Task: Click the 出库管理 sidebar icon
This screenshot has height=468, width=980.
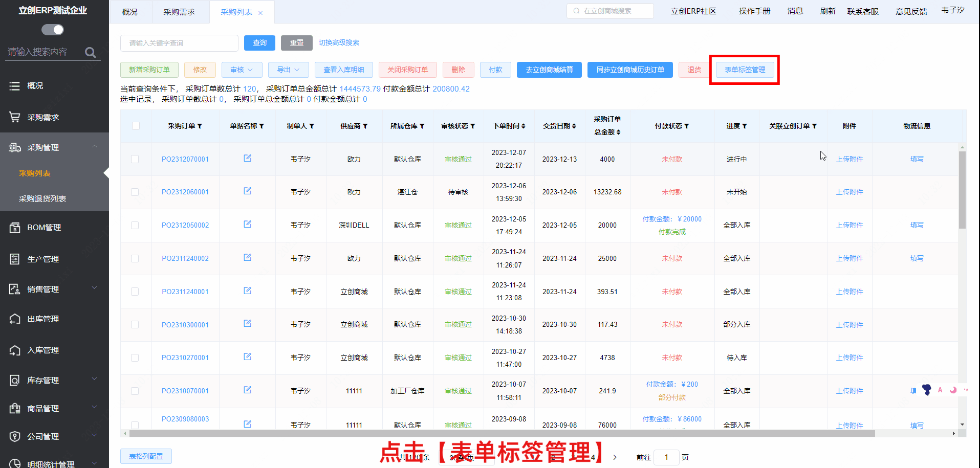Action: tap(15, 319)
